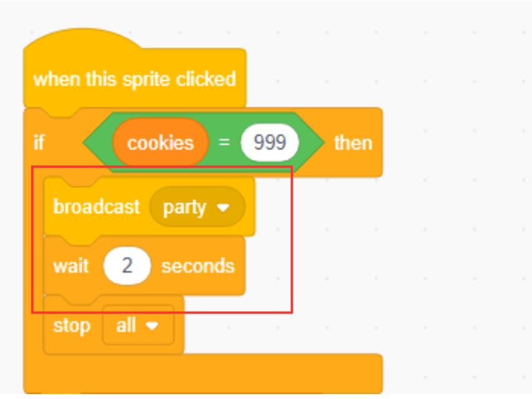The image size is (532, 399).
Task: Click the curved top of the hat block
Action: (x=81, y=41)
